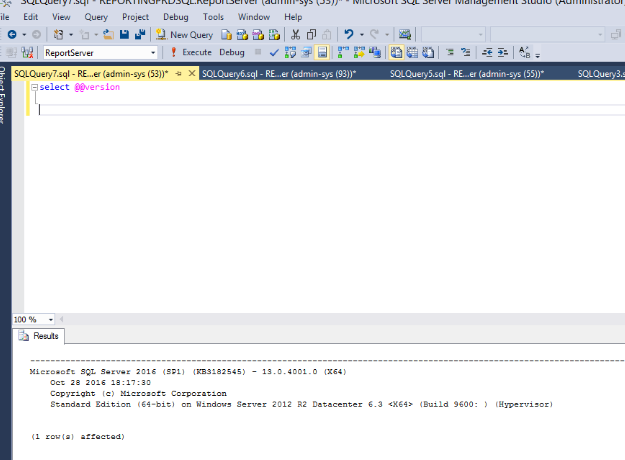Click the Navigate Backward arrow icon
This screenshot has height=460, width=625.
pyautogui.click(x=12, y=35)
